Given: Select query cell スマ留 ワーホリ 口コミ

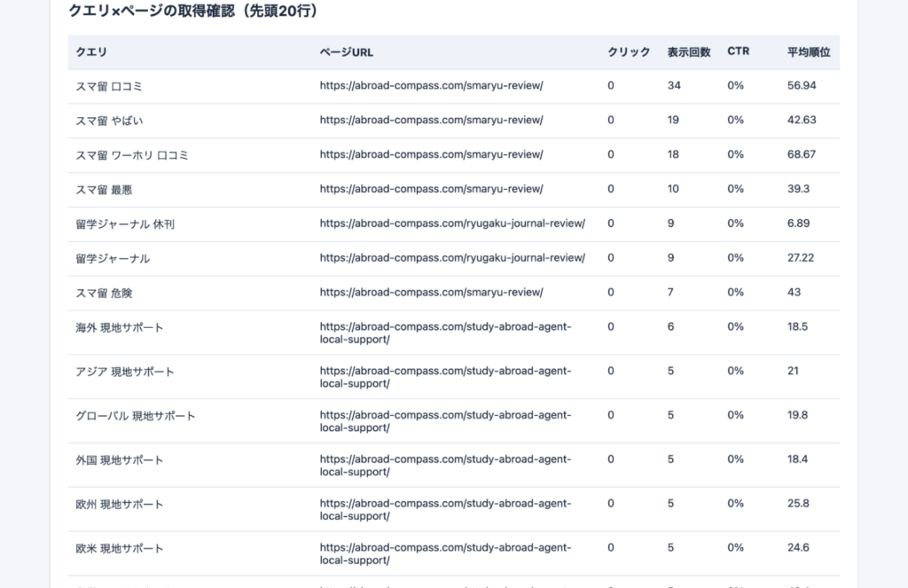Looking at the screenshot, I should (132, 155).
